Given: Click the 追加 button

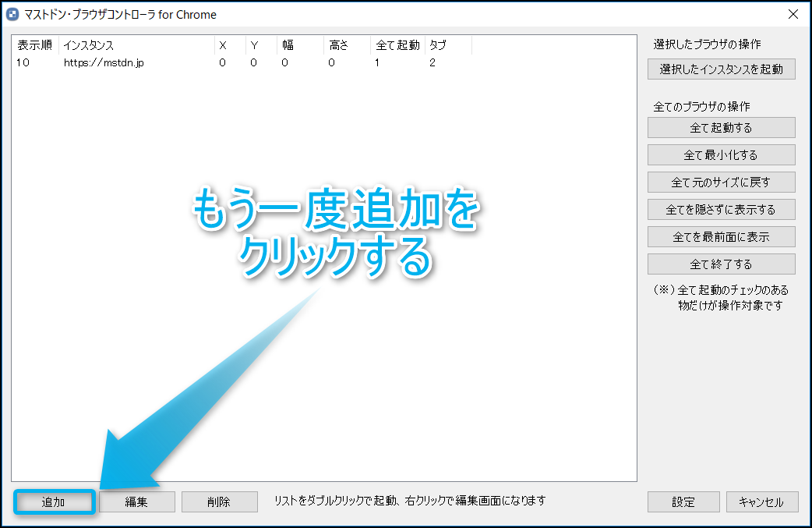Looking at the screenshot, I should coord(54,502).
